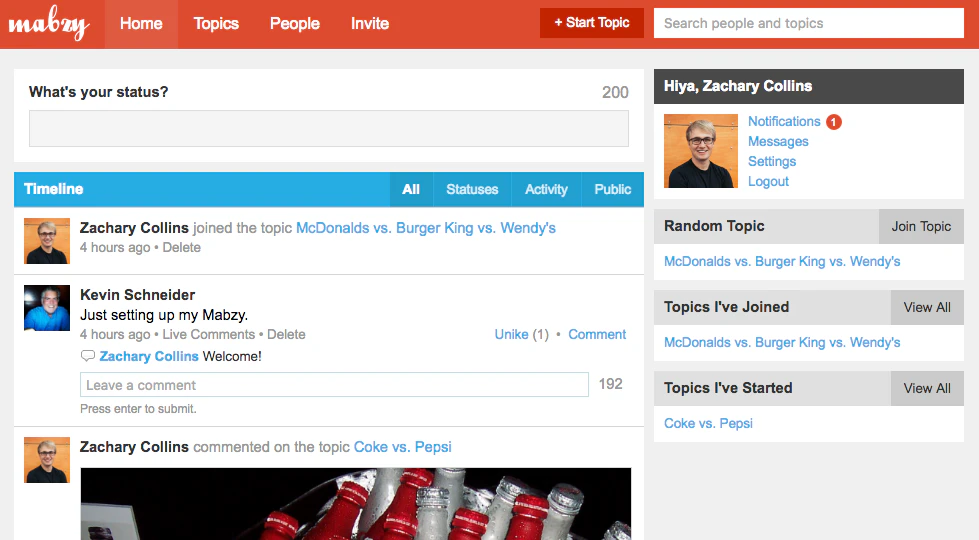Image resolution: width=979 pixels, height=540 pixels.
Task: Open McDonalds link under Topics I've Joined
Action: (x=782, y=343)
